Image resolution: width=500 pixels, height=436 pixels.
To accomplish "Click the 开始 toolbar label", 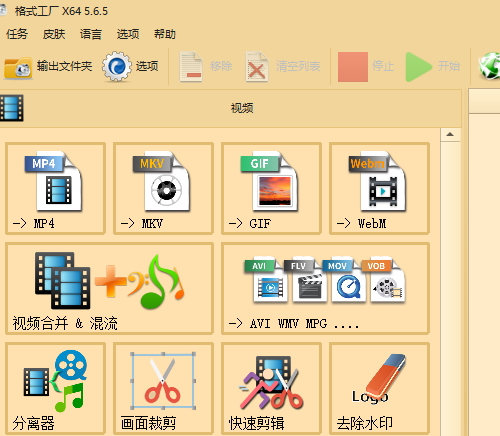I will tap(449, 66).
